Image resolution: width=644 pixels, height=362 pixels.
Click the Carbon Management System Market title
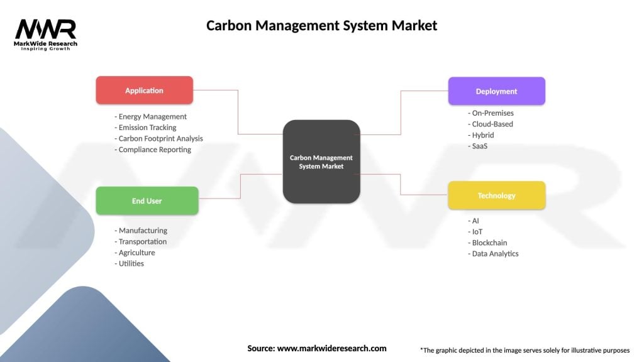click(321, 26)
